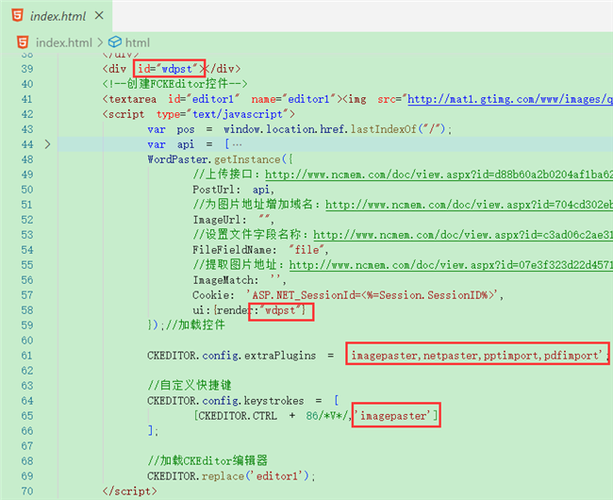Image resolution: width=613 pixels, height=500 pixels.
Task: Open the image domain doc link on line 51
Action: [x=468, y=204]
